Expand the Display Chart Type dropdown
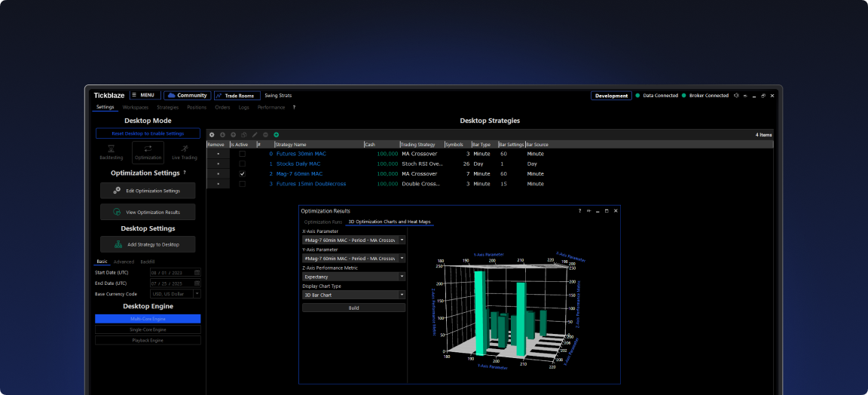This screenshot has height=395, width=868. click(353, 295)
